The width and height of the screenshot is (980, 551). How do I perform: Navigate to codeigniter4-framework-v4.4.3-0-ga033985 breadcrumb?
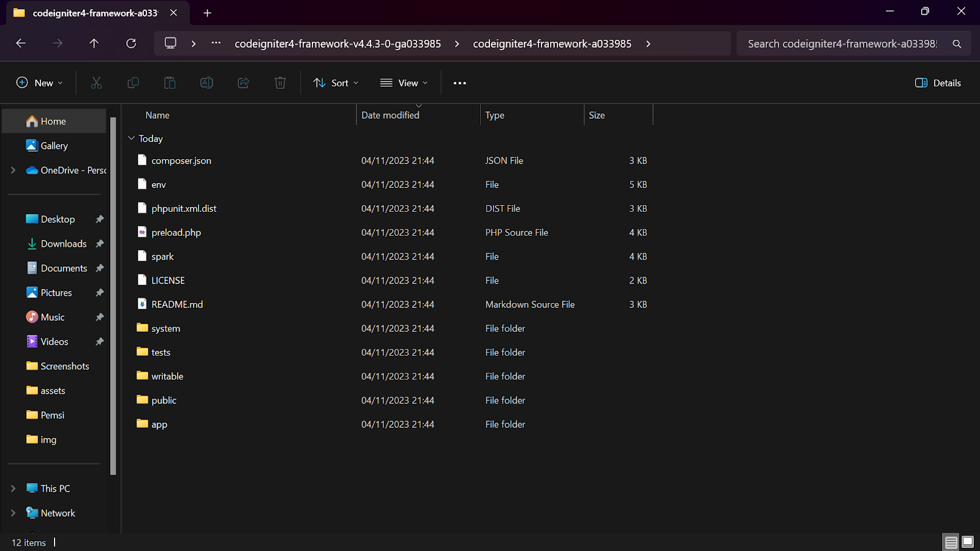[338, 43]
